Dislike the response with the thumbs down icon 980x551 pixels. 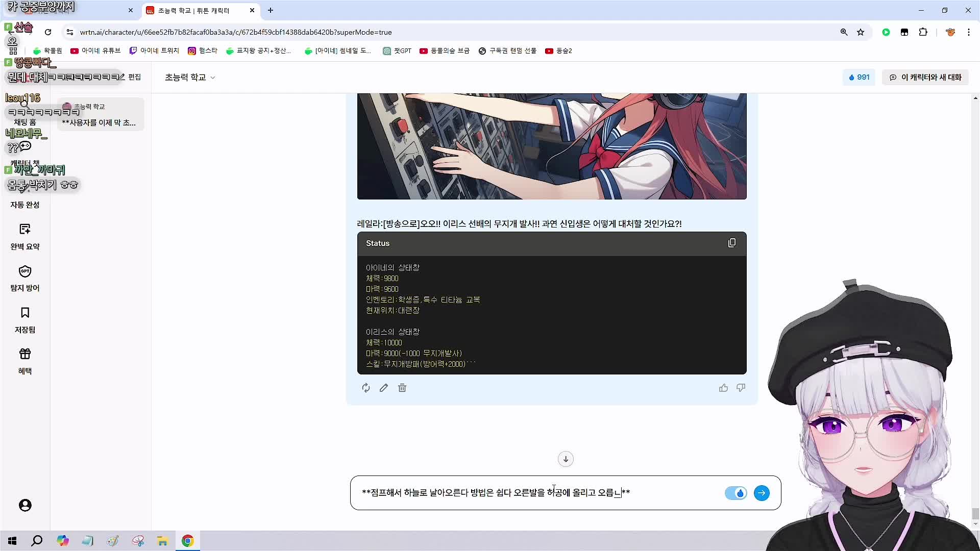point(741,388)
